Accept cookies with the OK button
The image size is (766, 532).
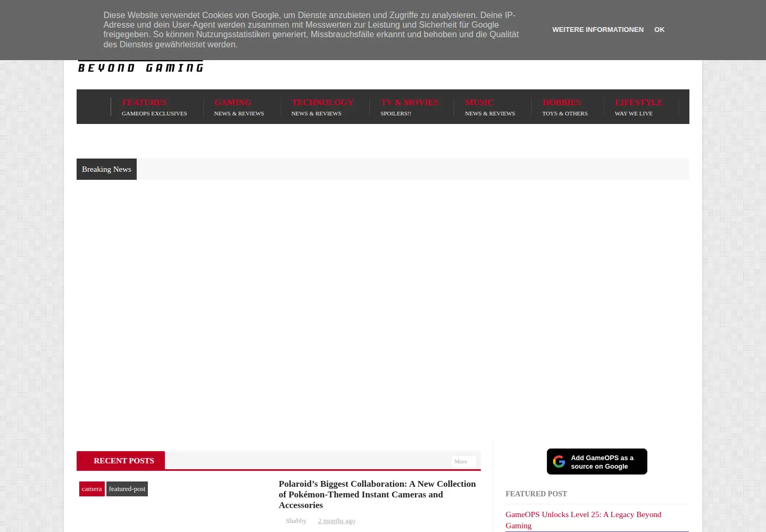659,30
